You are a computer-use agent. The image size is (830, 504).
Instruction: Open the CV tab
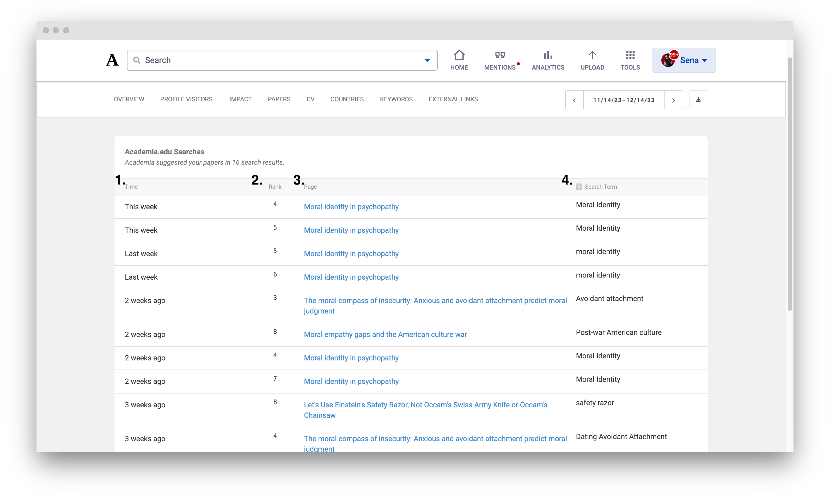(x=310, y=99)
